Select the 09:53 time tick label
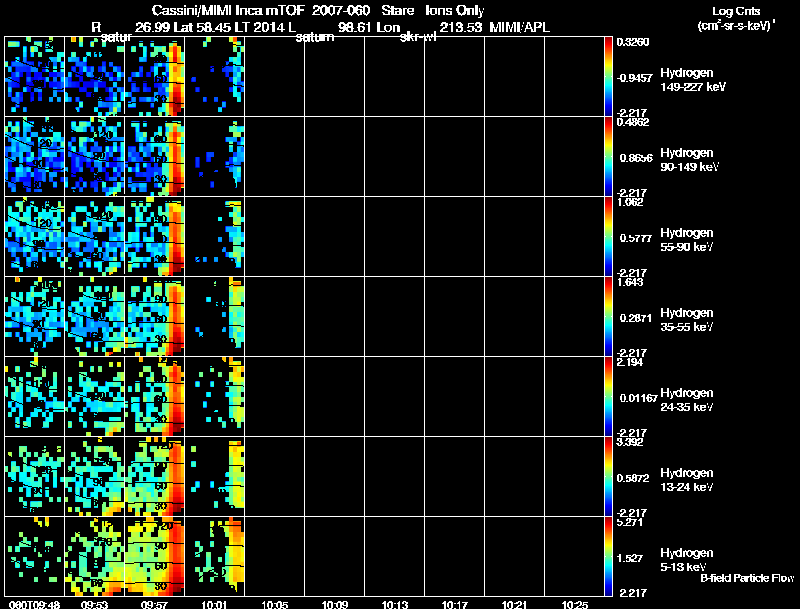The width and height of the screenshot is (800, 609). 94,604
